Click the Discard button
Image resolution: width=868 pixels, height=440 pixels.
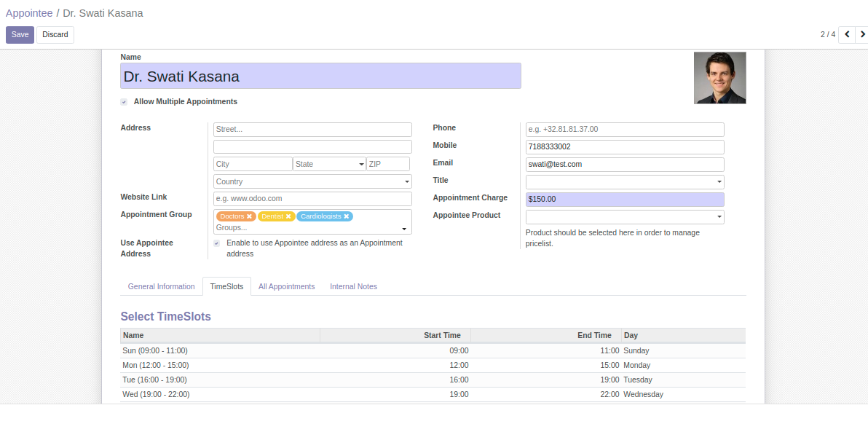coord(55,34)
